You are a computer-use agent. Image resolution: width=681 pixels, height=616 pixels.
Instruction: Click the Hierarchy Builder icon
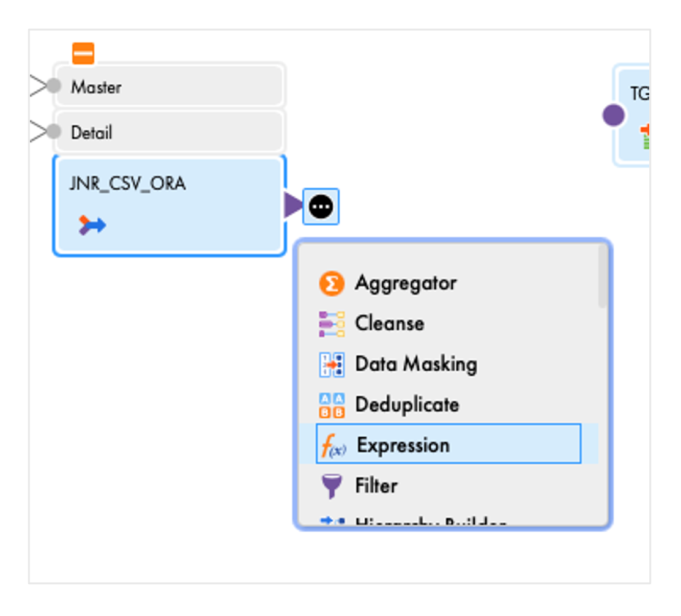coord(332,521)
